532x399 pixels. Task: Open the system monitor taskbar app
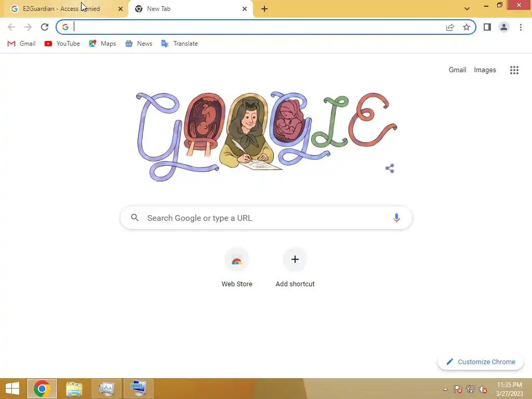[107, 389]
